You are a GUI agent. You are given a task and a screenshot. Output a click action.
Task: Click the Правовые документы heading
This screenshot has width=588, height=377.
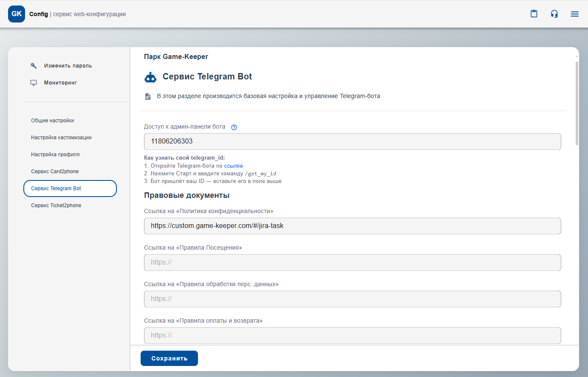click(187, 195)
